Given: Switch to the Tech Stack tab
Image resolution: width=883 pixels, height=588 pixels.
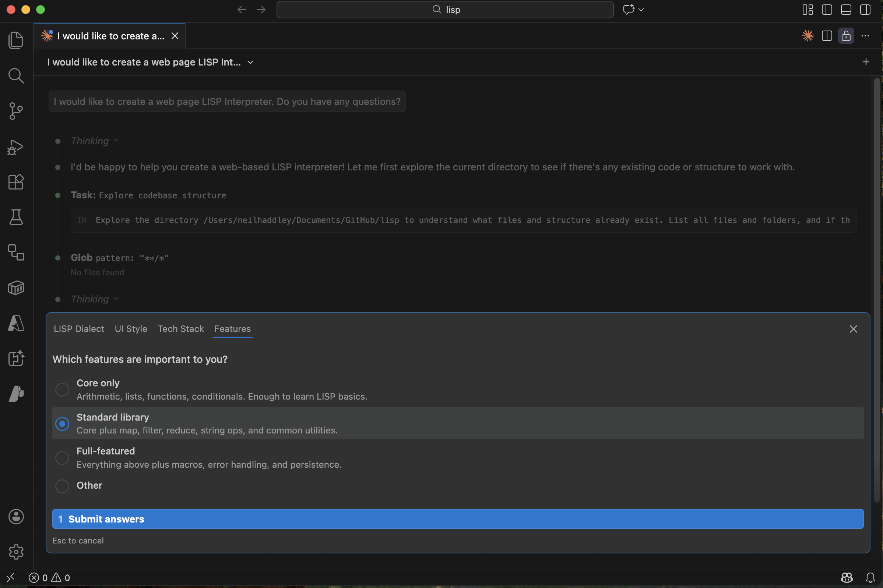Looking at the screenshot, I should (x=180, y=329).
